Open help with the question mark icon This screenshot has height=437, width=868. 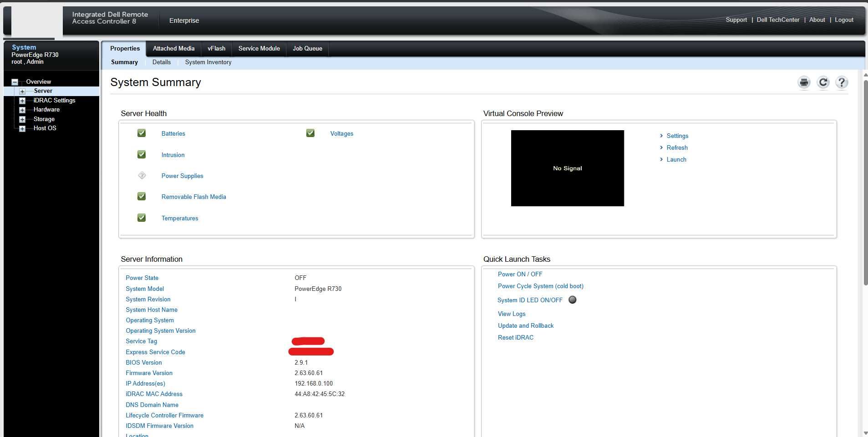coord(842,82)
